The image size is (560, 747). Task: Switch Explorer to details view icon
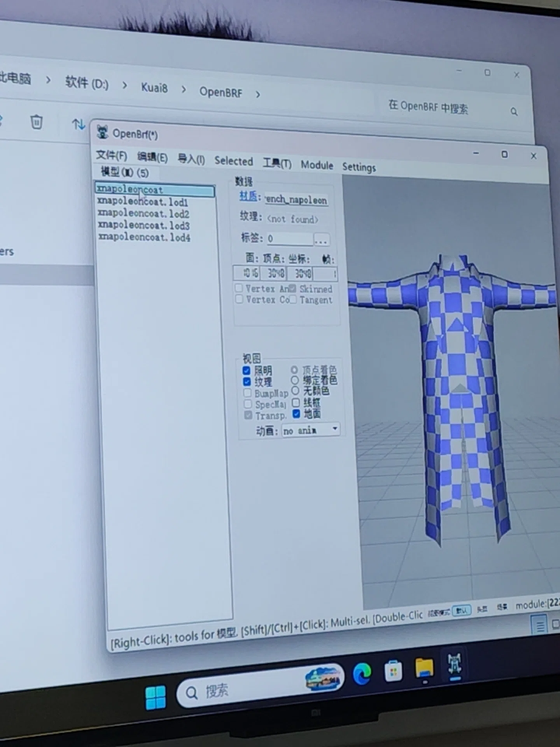pyautogui.click(x=539, y=626)
